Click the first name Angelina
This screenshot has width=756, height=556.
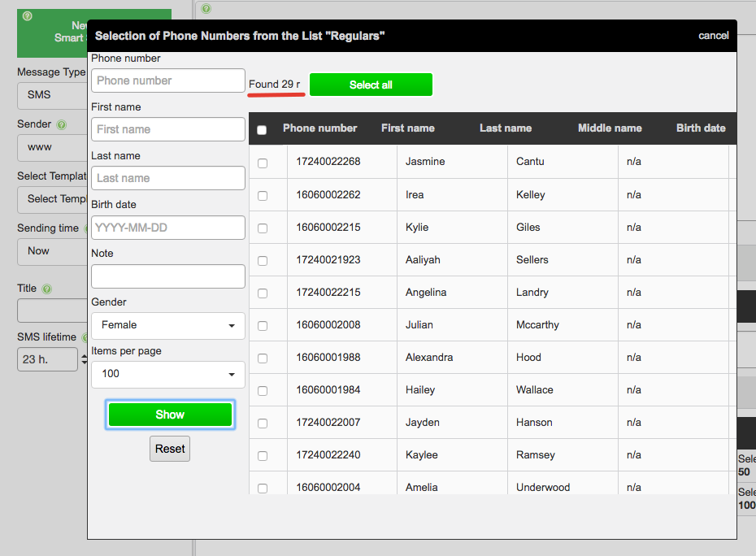coord(426,293)
